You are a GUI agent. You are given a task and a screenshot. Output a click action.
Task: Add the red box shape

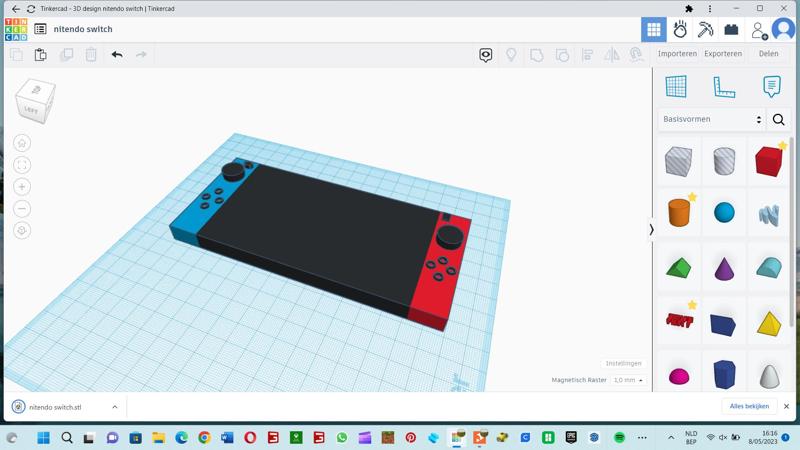[768, 161]
